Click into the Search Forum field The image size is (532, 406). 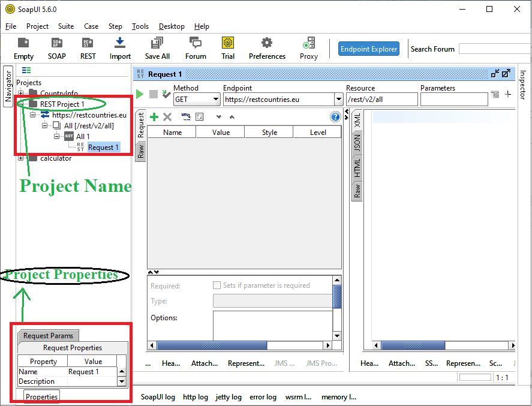coord(495,49)
